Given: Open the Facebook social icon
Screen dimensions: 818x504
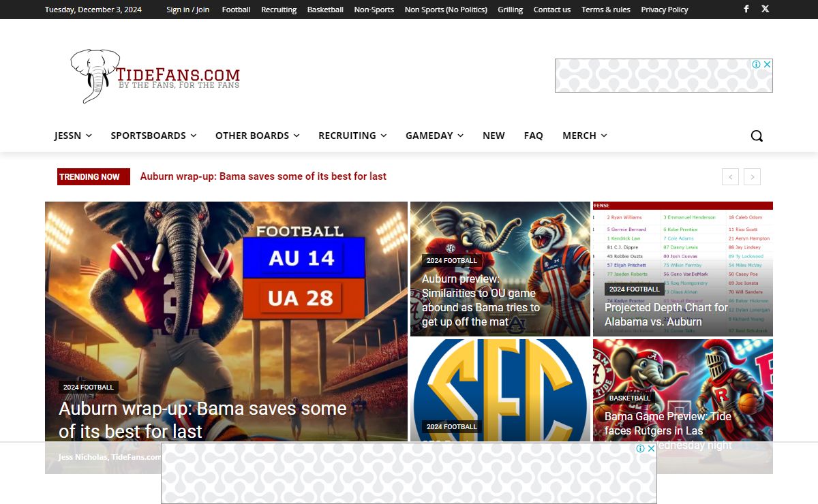Looking at the screenshot, I should pos(746,9).
